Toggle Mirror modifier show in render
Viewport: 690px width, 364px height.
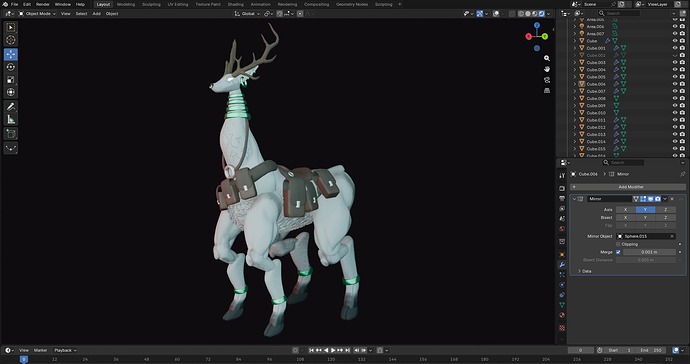click(x=657, y=199)
